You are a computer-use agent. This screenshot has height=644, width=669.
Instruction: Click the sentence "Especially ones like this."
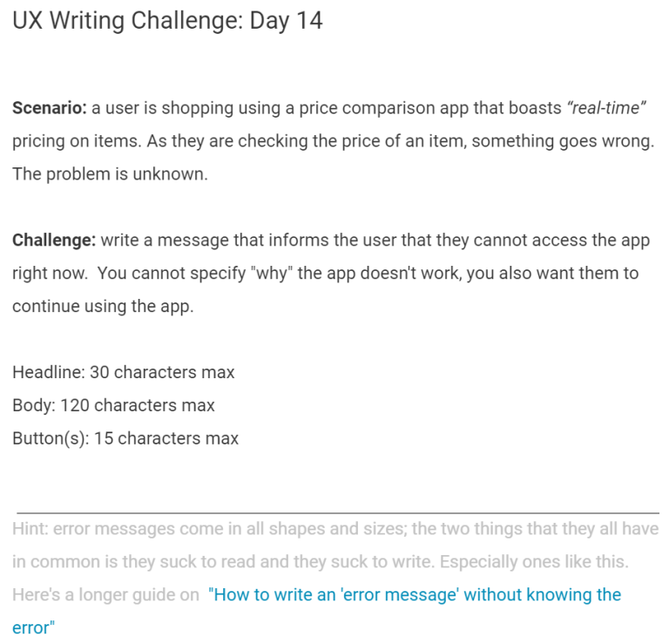pos(544,562)
